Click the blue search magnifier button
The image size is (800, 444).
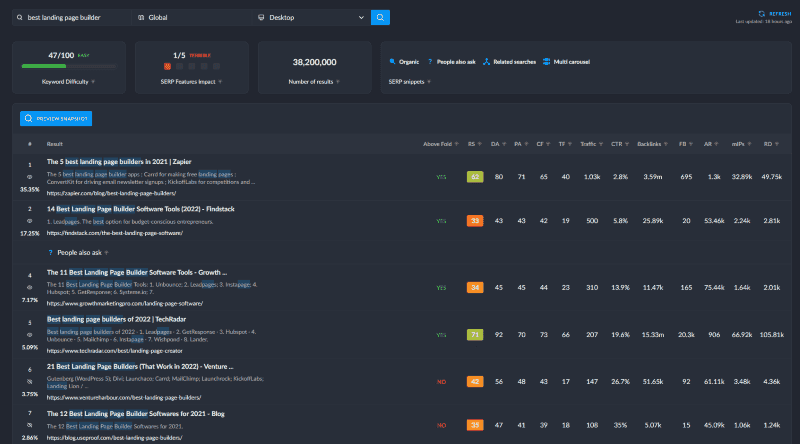380,17
